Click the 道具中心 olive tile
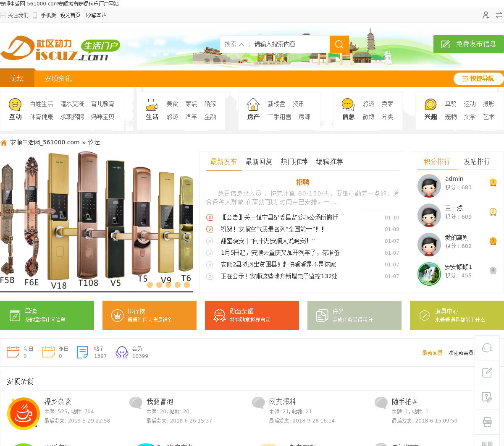504x446 pixels. [457, 315]
